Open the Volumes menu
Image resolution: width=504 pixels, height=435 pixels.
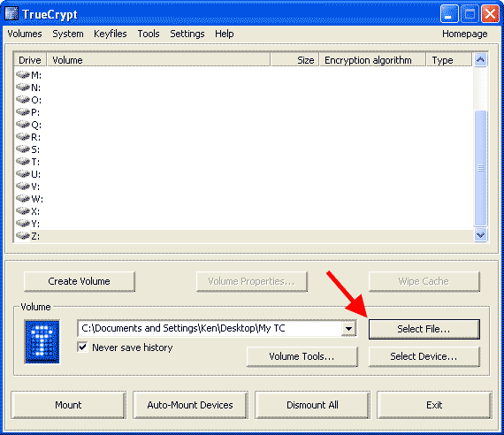click(25, 34)
